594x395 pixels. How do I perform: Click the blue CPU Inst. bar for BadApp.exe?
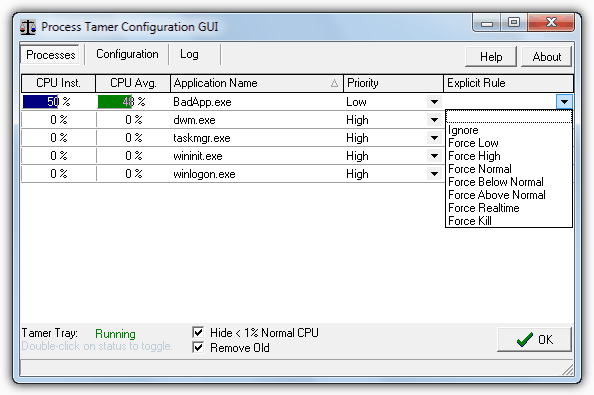pyautogui.click(x=40, y=101)
